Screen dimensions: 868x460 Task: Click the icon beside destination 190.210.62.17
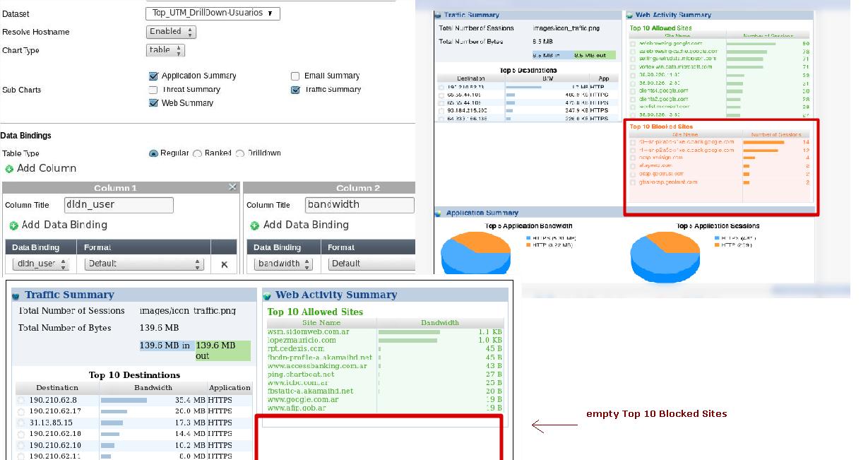pos(21,411)
